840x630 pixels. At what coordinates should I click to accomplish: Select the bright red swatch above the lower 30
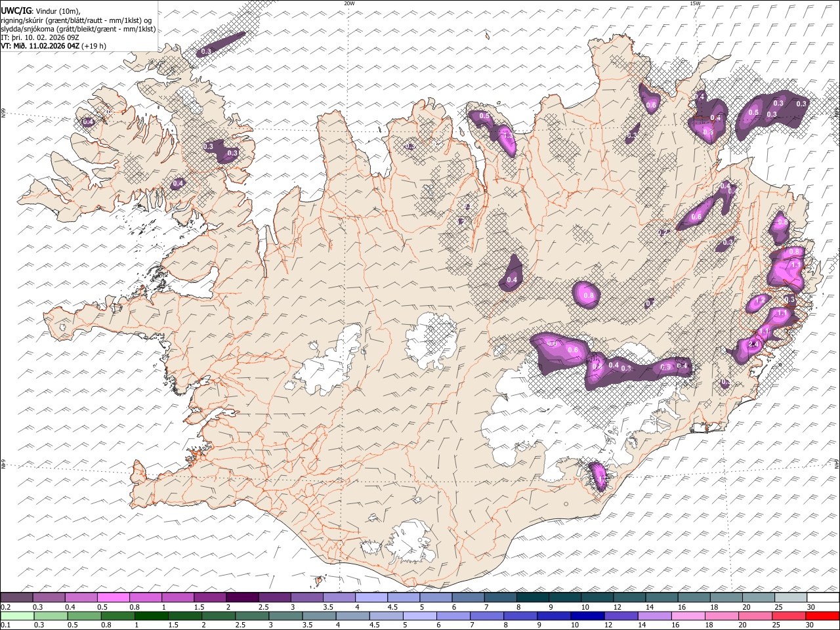(x=822, y=616)
